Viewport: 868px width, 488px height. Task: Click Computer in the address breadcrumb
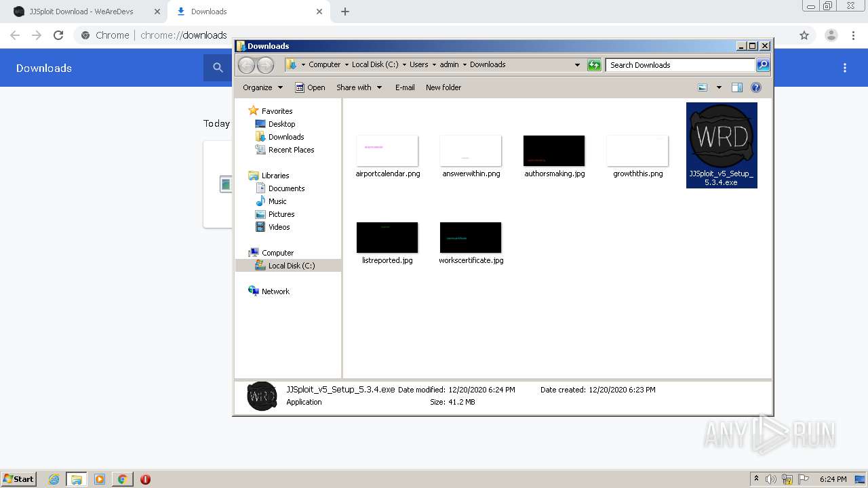point(324,65)
